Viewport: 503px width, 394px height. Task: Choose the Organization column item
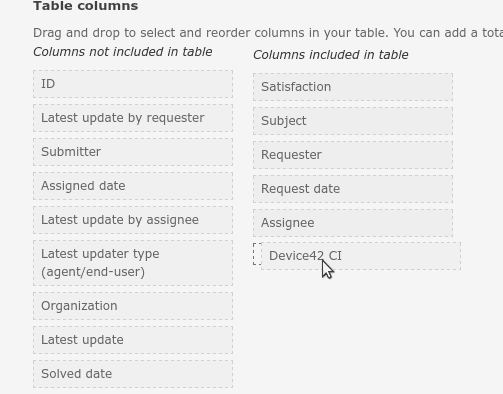tap(133, 306)
